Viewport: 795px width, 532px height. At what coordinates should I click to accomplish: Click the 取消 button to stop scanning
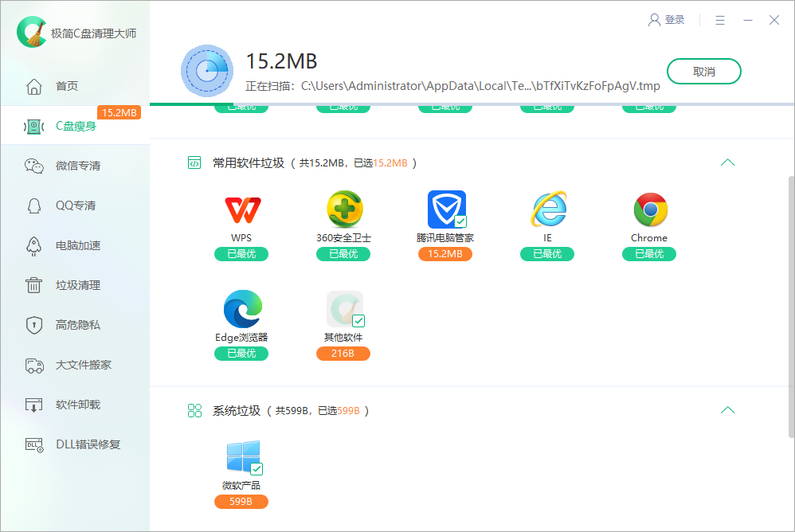point(703,71)
